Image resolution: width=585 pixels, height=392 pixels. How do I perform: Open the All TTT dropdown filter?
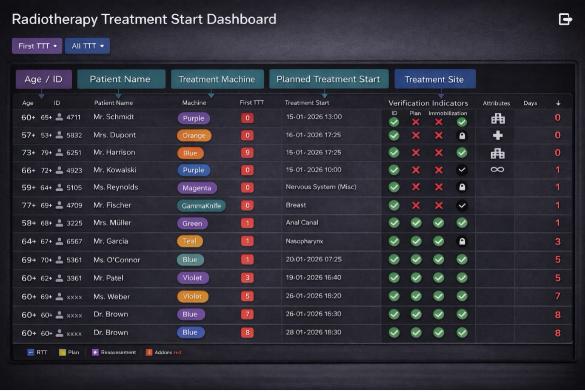pos(87,46)
